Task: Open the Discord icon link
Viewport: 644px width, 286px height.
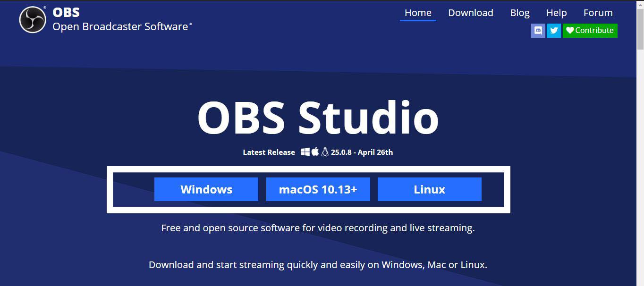Action: tap(538, 30)
